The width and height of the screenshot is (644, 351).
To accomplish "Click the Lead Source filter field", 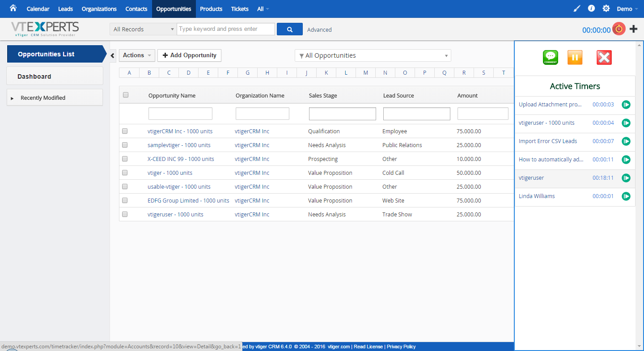I will tap(417, 114).
